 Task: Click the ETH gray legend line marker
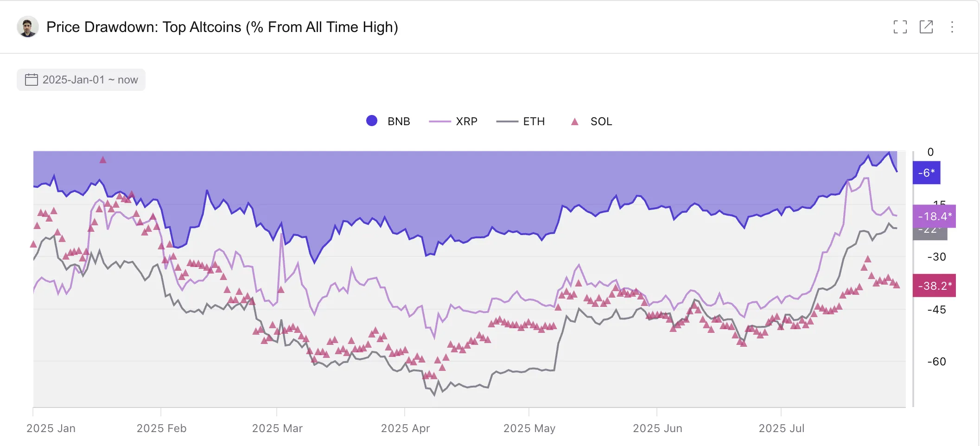(x=507, y=121)
